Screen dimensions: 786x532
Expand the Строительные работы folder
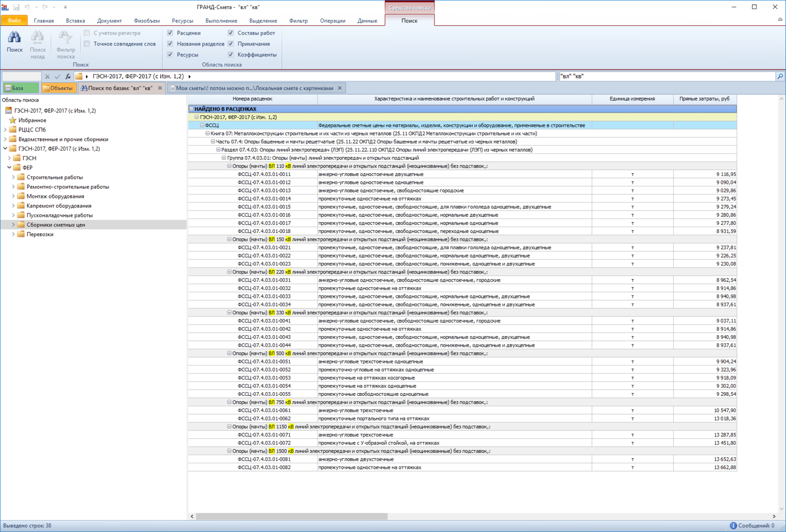(13, 178)
